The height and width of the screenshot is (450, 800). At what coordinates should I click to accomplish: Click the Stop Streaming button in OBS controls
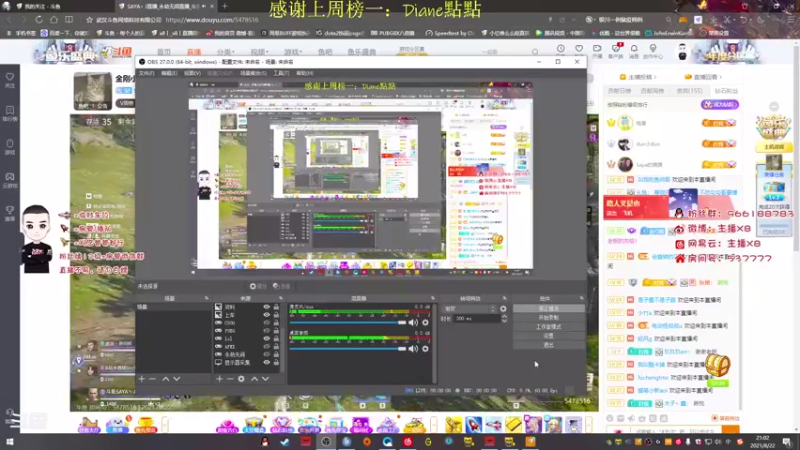[x=548, y=308]
